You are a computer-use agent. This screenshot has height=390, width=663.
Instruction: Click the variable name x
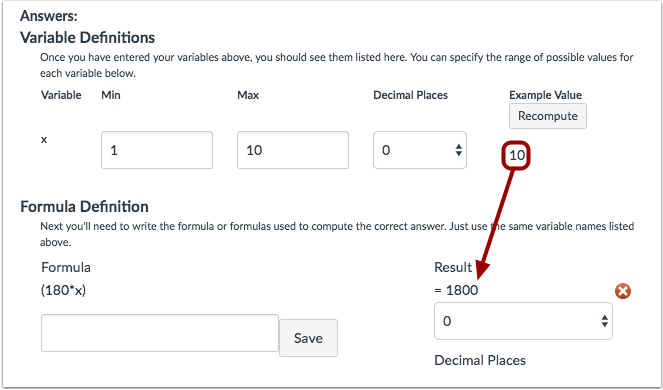point(44,140)
